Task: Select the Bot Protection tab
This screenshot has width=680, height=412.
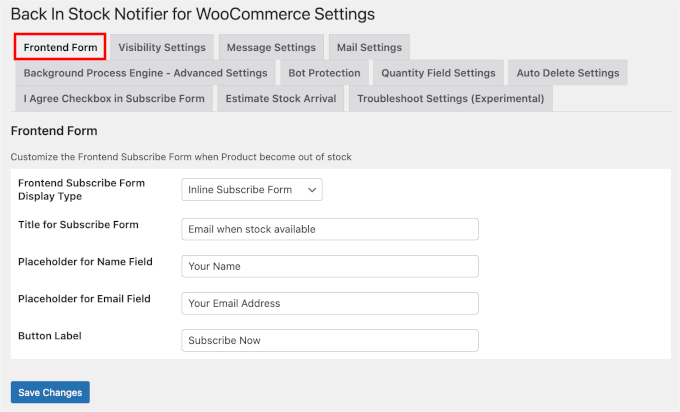Action: (324, 72)
